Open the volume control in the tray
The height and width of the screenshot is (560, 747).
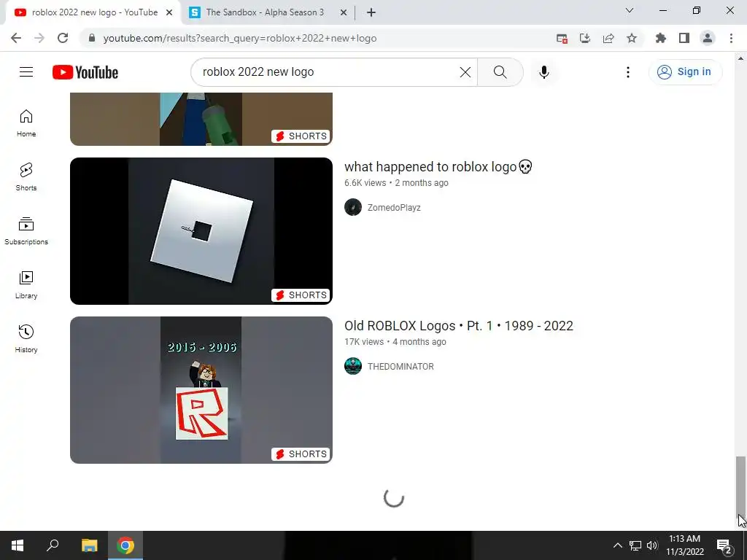[652, 545]
